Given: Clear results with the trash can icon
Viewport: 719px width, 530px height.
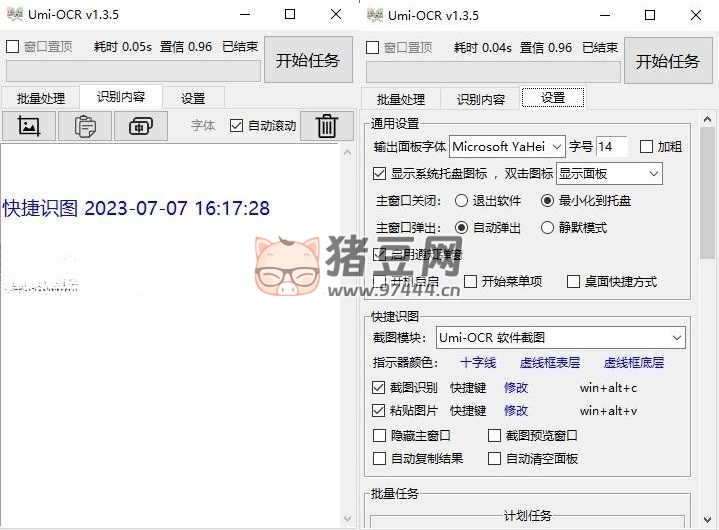Looking at the screenshot, I should [x=326, y=126].
